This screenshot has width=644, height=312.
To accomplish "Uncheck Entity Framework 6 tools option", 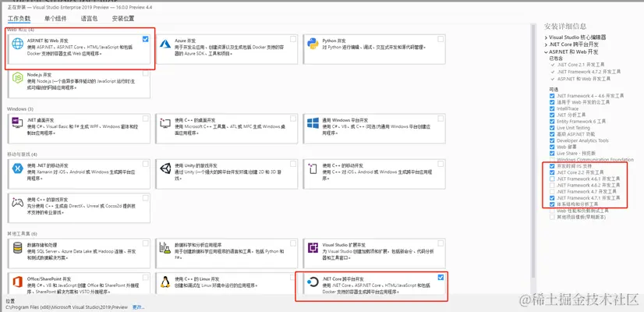I will [x=552, y=121].
